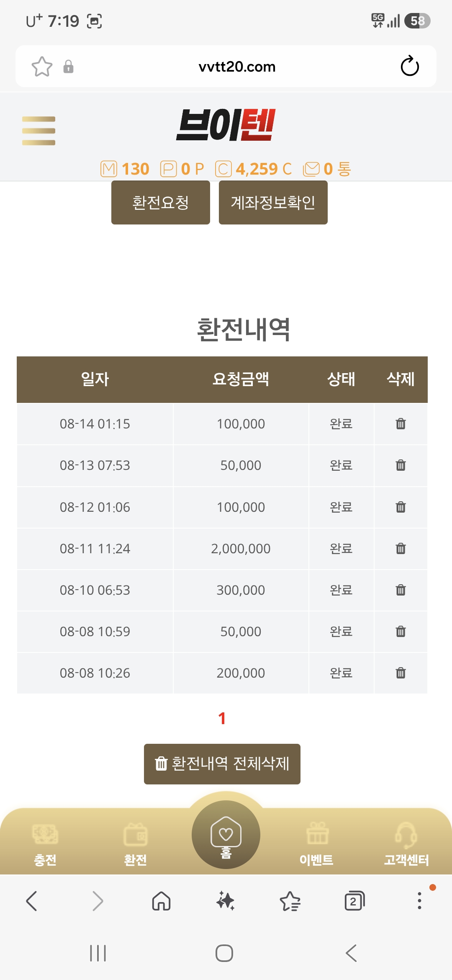
Task: Tap the vvtt20.com address field
Action: [237, 67]
